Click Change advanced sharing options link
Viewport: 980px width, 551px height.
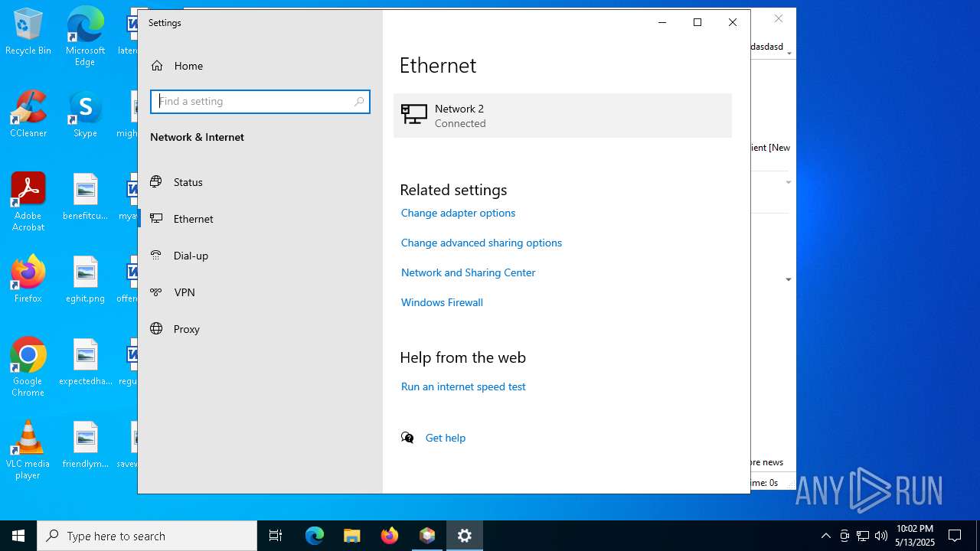(482, 243)
